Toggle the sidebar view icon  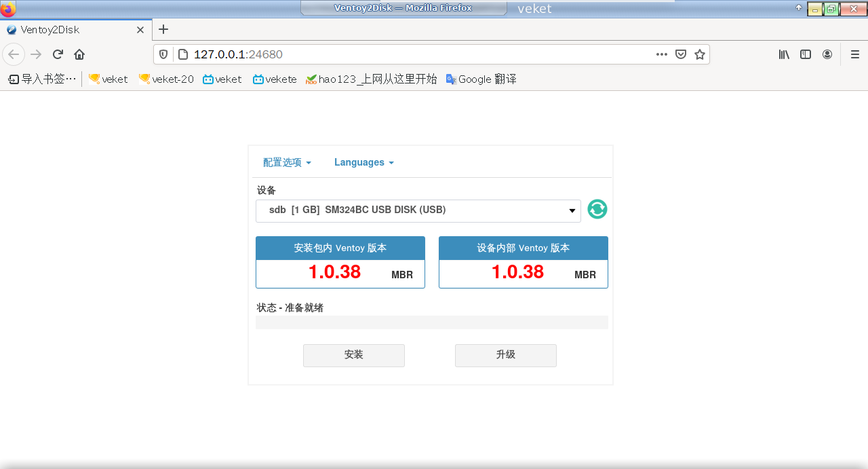tap(806, 54)
